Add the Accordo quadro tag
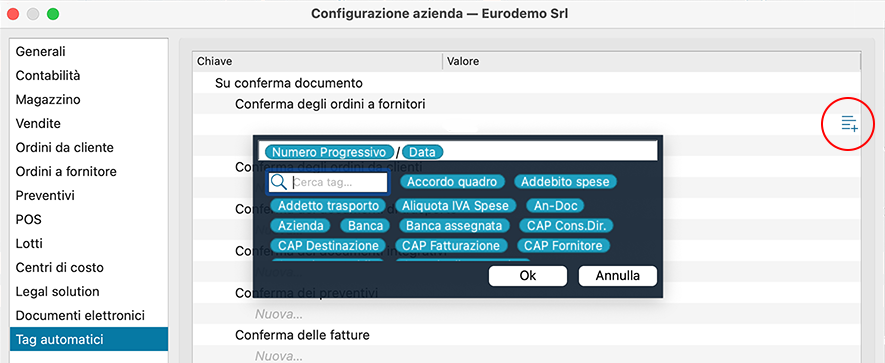Viewport: 885px width, 363px height. tap(452, 182)
